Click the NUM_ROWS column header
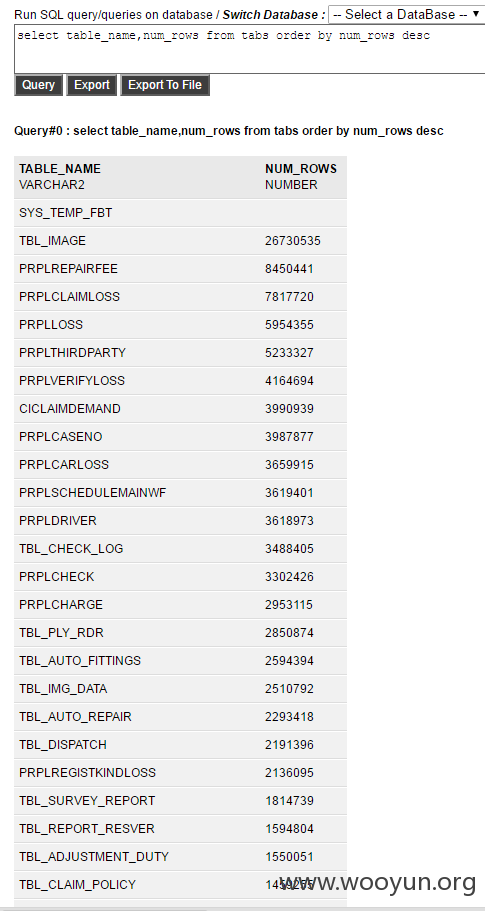 [301, 168]
